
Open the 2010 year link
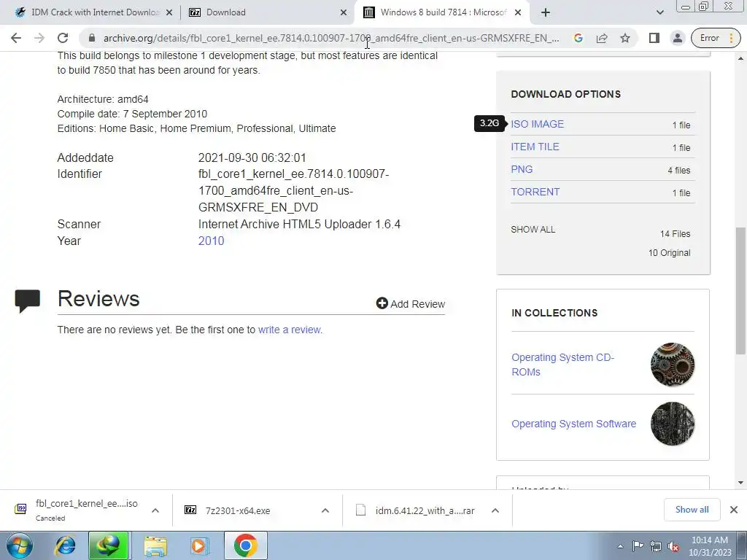coord(211,241)
